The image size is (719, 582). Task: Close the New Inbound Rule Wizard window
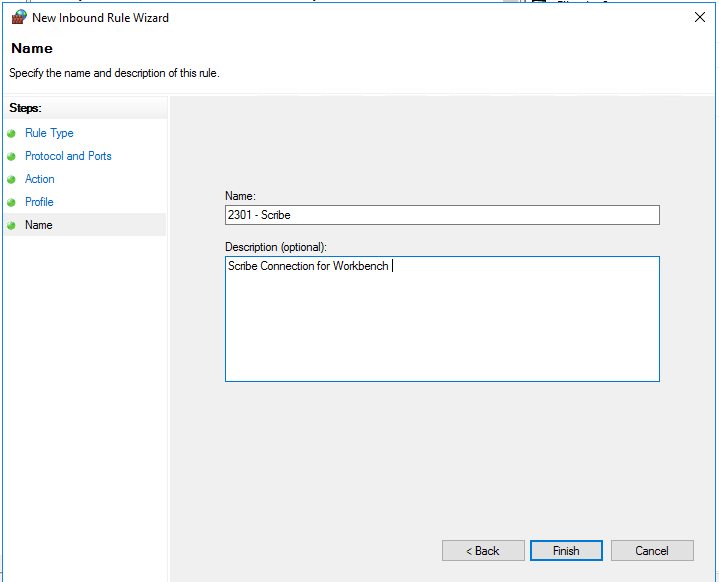tap(698, 17)
